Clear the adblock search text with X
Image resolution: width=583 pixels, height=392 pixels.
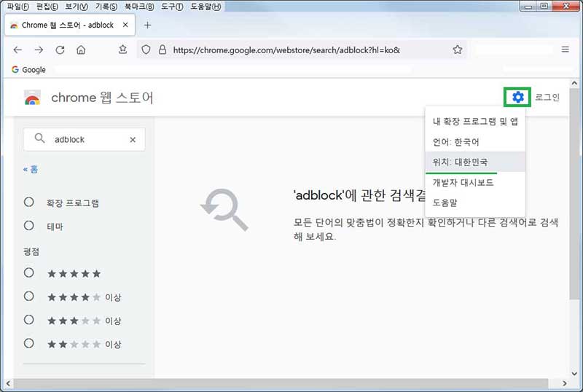pos(133,139)
